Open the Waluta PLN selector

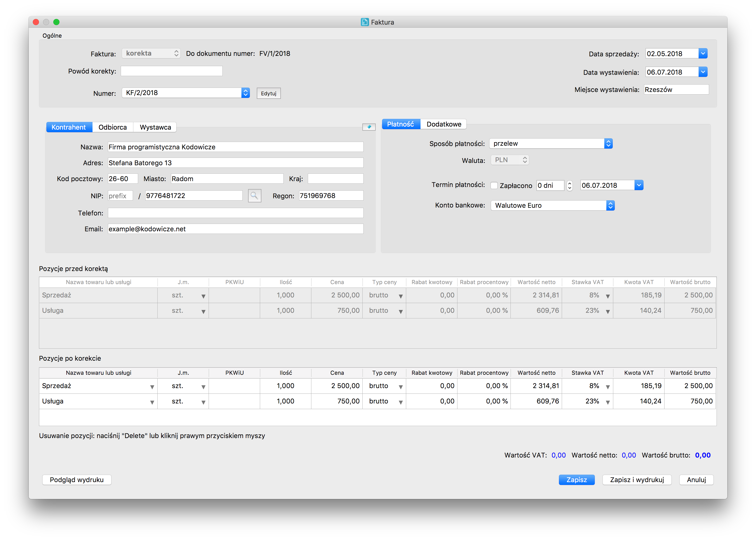(510, 160)
